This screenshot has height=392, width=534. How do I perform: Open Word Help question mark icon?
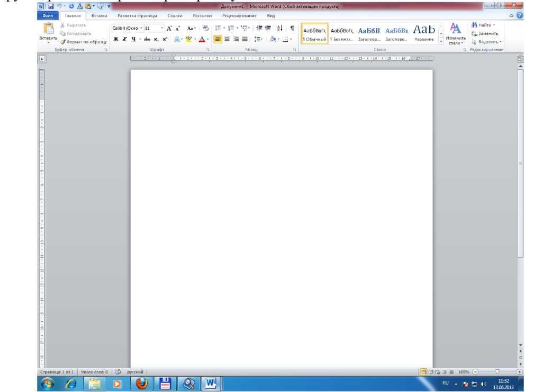point(520,15)
